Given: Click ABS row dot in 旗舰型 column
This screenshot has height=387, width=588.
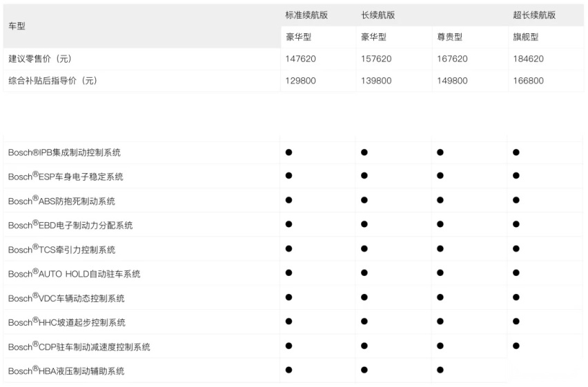Looking at the screenshot, I should [516, 200].
